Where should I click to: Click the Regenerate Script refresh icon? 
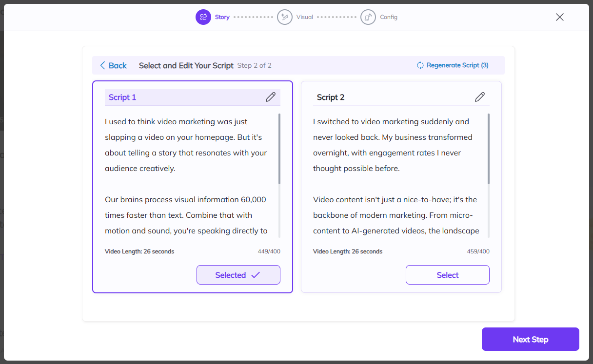pyautogui.click(x=420, y=65)
